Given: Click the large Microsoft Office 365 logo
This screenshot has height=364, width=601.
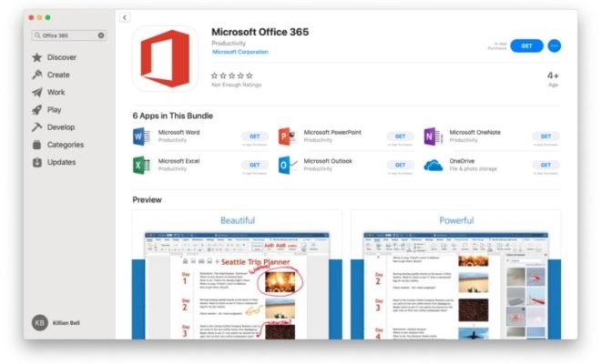Looking at the screenshot, I should click(x=165, y=58).
